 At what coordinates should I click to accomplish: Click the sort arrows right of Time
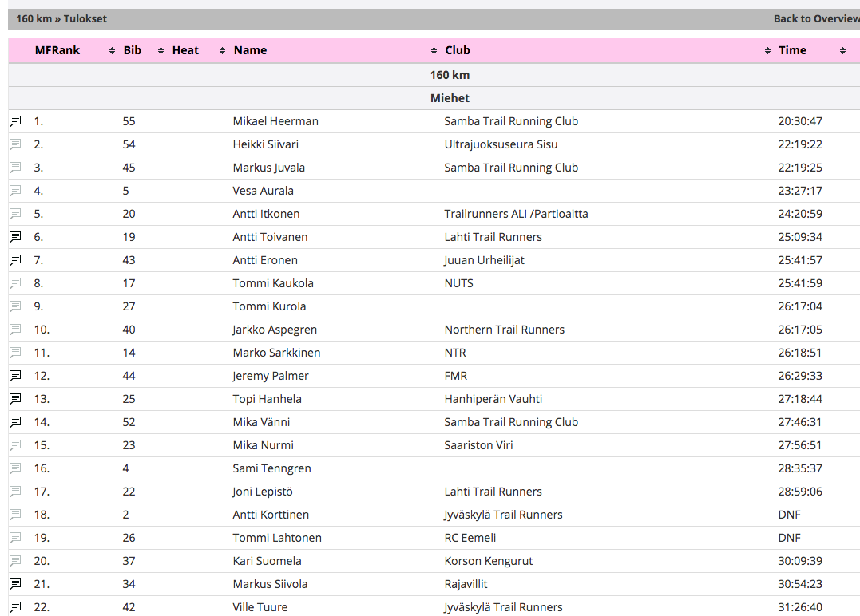tap(842, 50)
